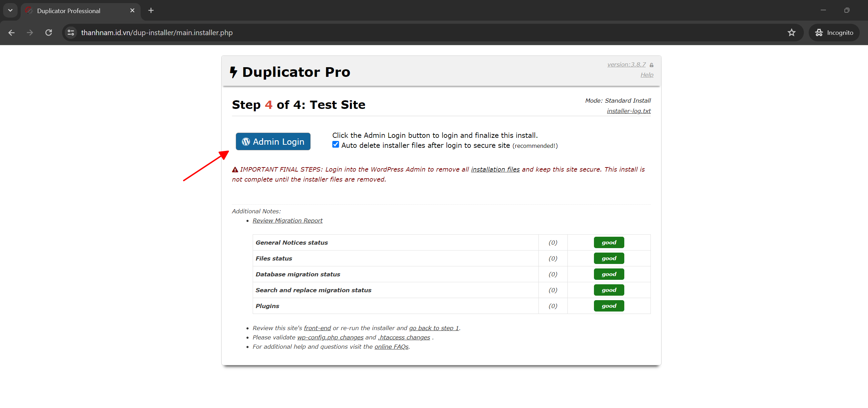This screenshot has width=868, height=408.
Task: Open the Help link
Action: [x=647, y=75]
